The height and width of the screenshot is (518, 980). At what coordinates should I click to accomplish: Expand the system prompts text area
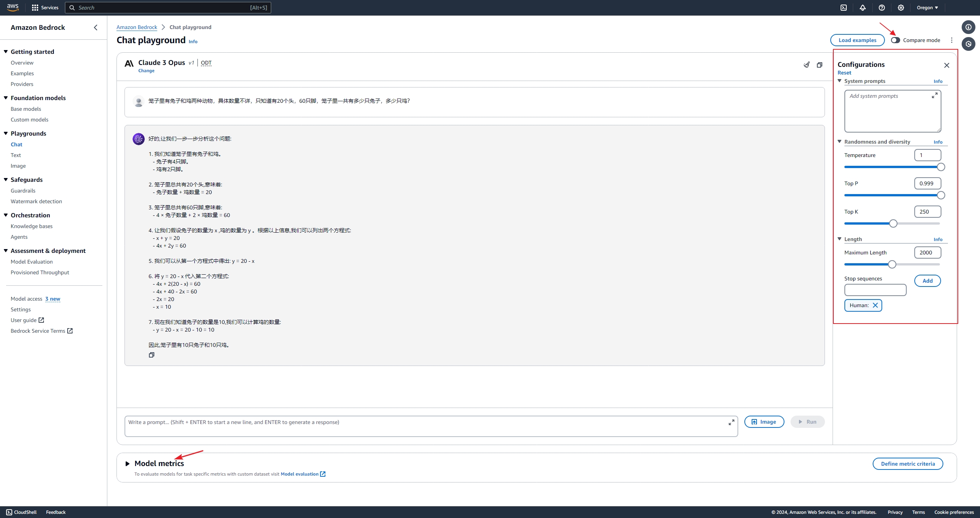935,96
